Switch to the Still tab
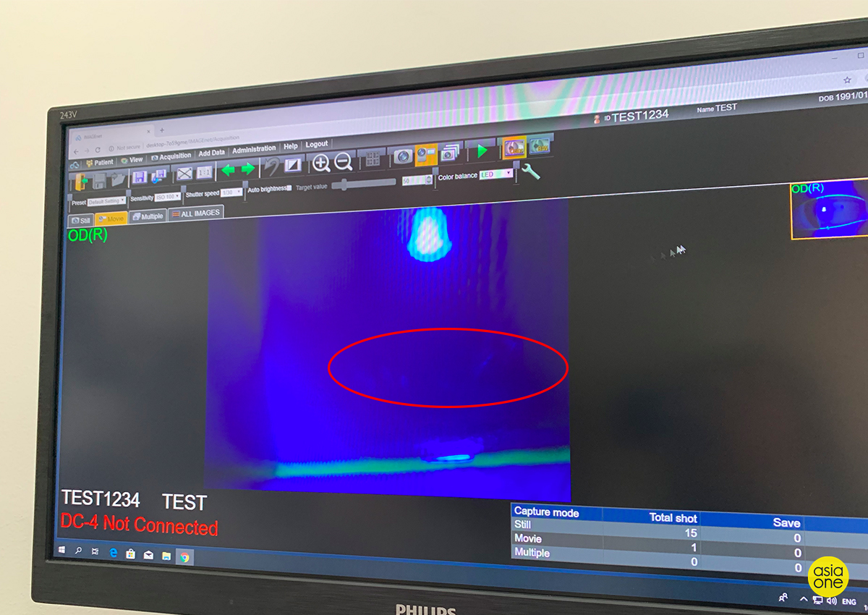868x615 pixels. coord(81,221)
